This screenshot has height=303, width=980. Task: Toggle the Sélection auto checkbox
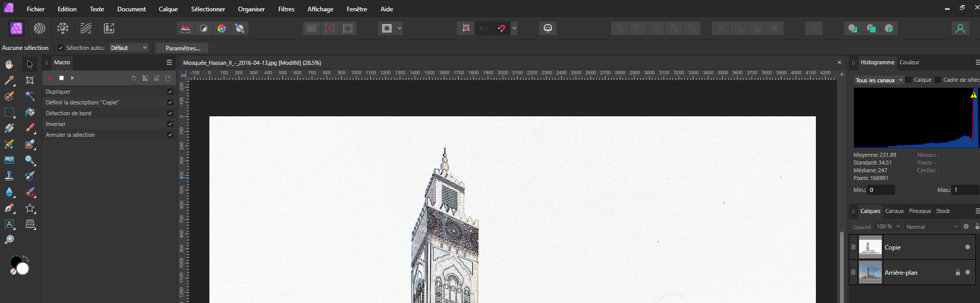[x=61, y=48]
